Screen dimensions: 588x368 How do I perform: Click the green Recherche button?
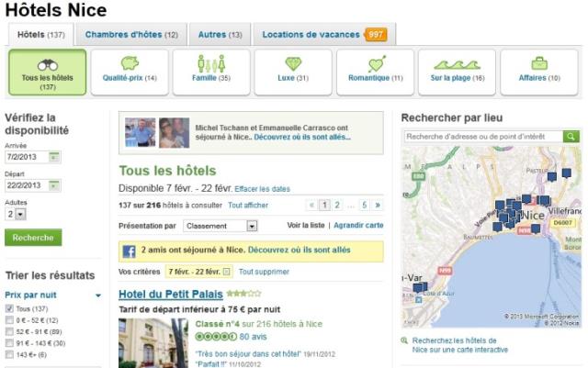point(33,238)
